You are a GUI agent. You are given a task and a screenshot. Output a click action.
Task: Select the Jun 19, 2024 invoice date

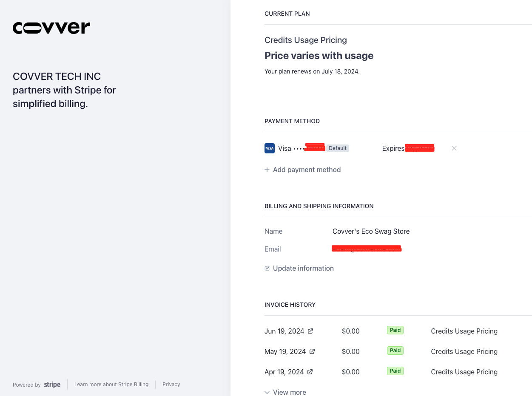(284, 331)
